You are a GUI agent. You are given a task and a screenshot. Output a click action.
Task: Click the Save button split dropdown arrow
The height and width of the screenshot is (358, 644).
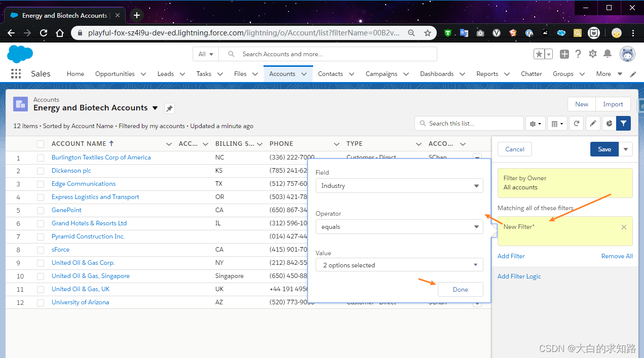(x=625, y=149)
